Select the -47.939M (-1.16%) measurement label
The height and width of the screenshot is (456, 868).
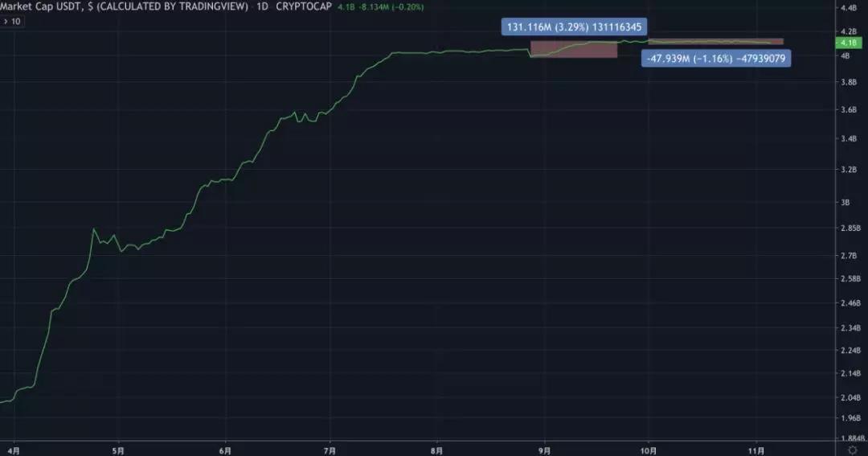click(716, 58)
